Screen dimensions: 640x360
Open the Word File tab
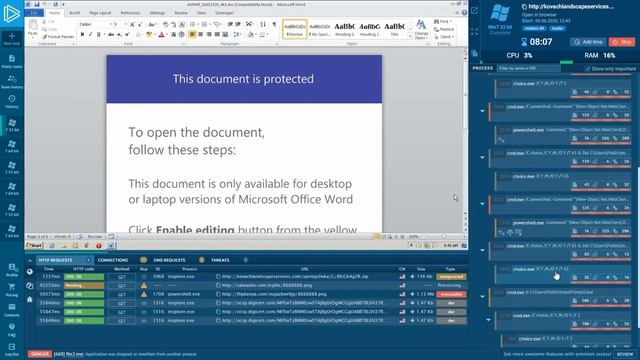click(x=34, y=13)
